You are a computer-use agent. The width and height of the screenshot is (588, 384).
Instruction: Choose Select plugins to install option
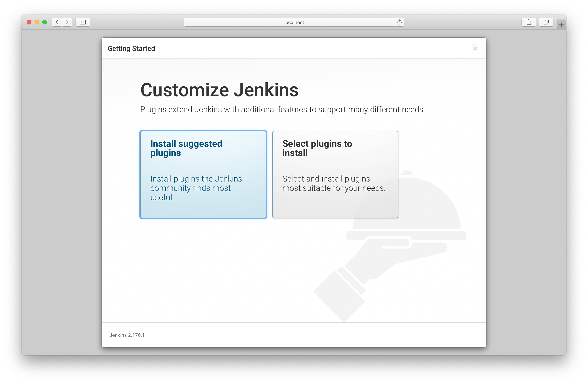tap(335, 175)
